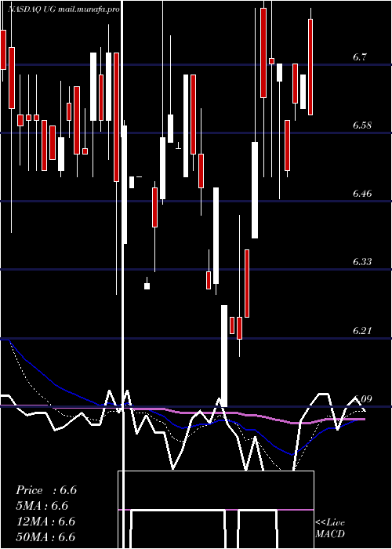Click the 6.21 price axis label
The width and height of the screenshot is (392, 549).
[x=362, y=330]
